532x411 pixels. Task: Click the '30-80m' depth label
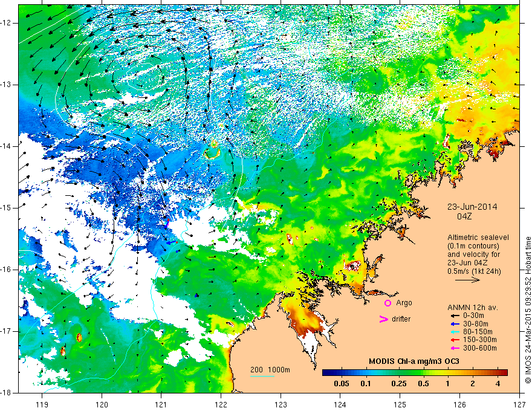tap(475, 324)
